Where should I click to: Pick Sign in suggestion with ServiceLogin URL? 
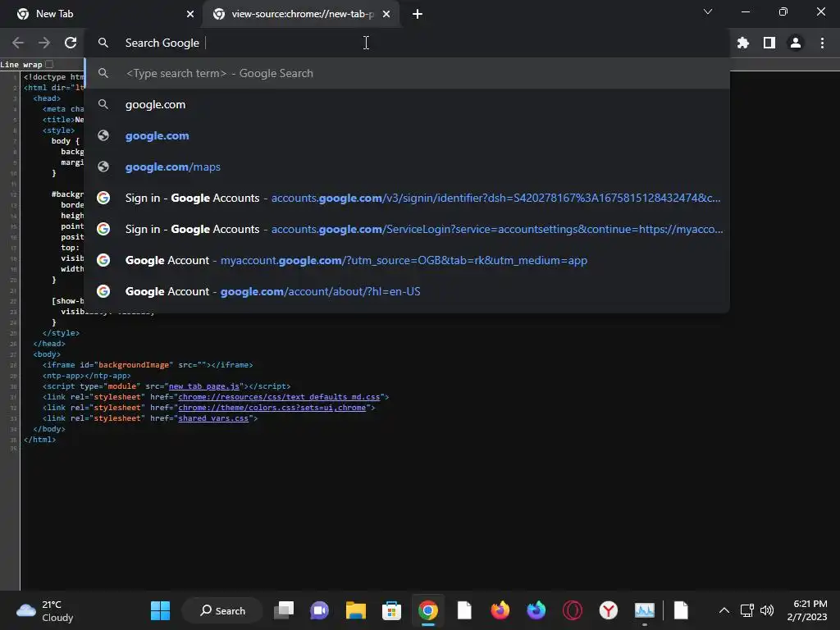407,229
